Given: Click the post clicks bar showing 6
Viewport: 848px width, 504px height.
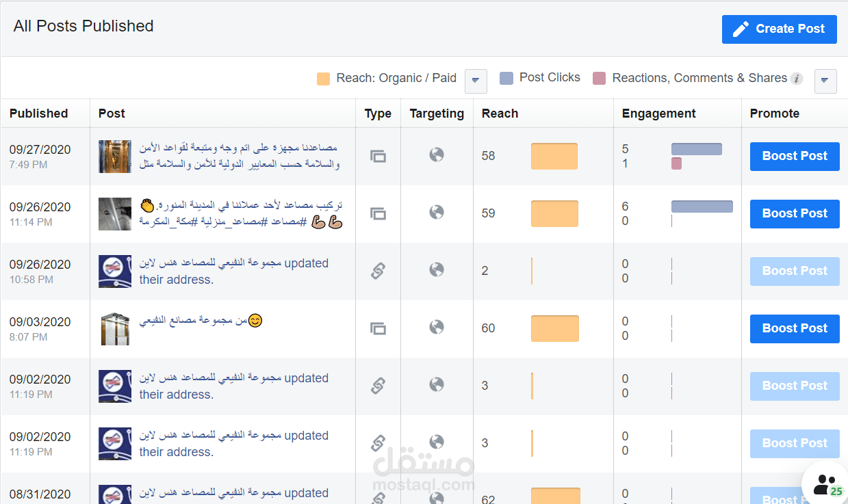Looking at the screenshot, I should tap(702, 207).
